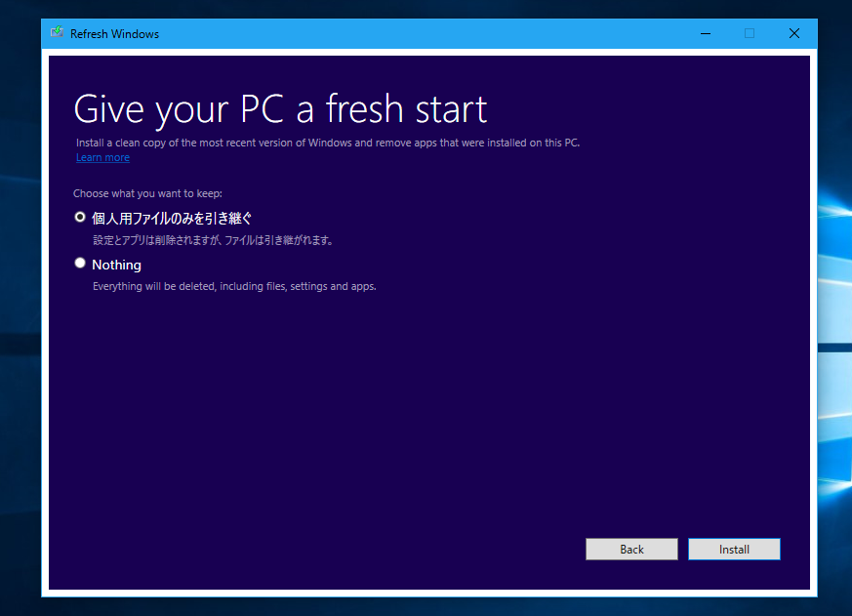Click the 'Give your PC a fresh start' heading
This screenshot has width=852, height=616.
280,109
